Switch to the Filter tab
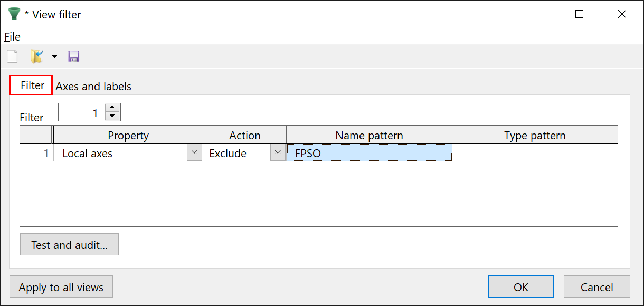 pyautogui.click(x=32, y=85)
